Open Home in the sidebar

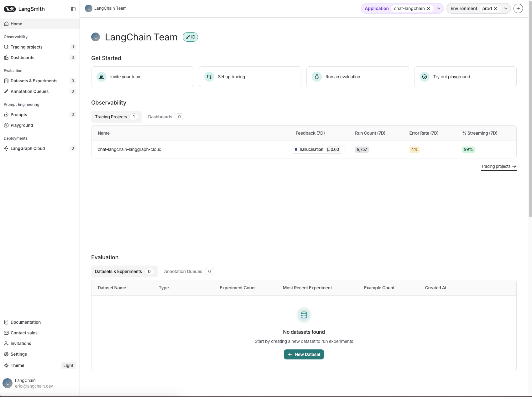tap(40, 24)
